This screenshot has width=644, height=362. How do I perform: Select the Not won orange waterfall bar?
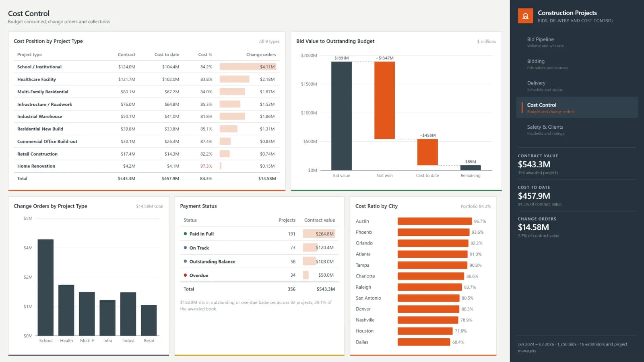pos(384,100)
